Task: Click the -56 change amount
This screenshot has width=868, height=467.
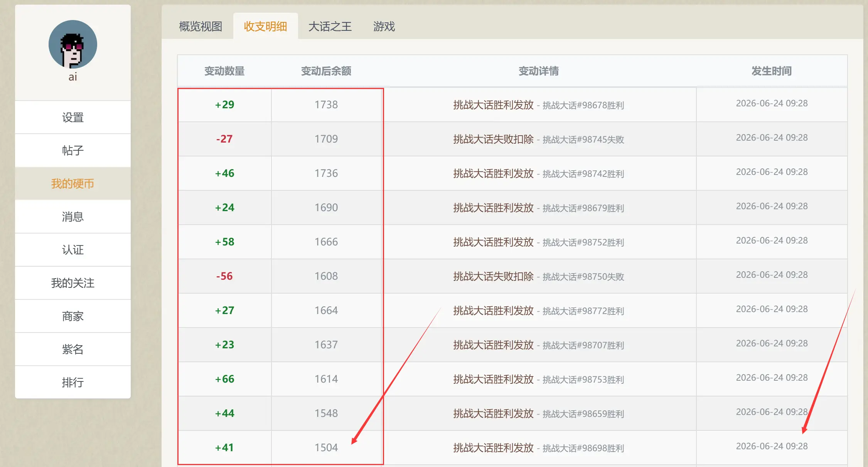Action: tap(224, 276)
